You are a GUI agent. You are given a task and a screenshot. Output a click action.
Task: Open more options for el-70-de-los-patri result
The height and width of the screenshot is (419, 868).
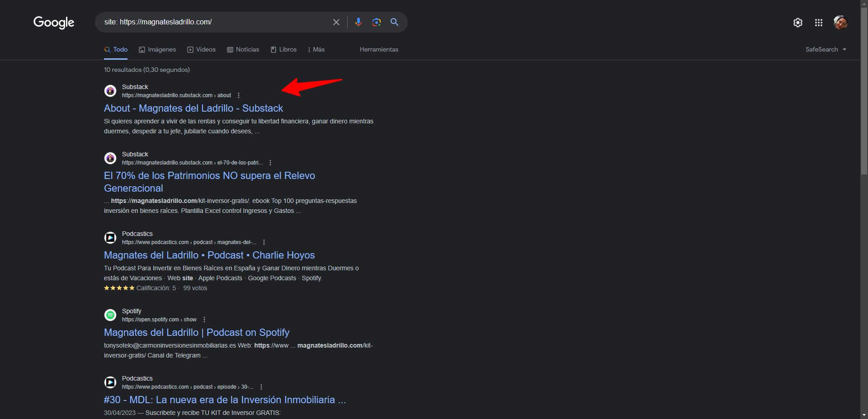coord(270,163)
